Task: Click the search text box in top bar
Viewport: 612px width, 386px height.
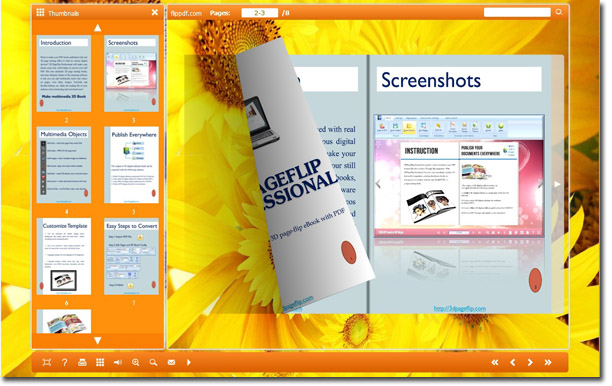Action: click(517, 12)
